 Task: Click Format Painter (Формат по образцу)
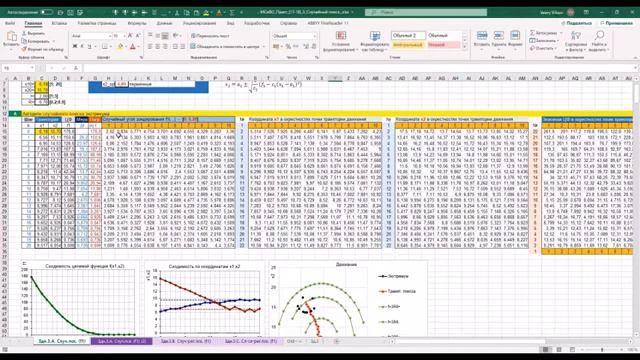pyautogui.click(x=42, y=49)
